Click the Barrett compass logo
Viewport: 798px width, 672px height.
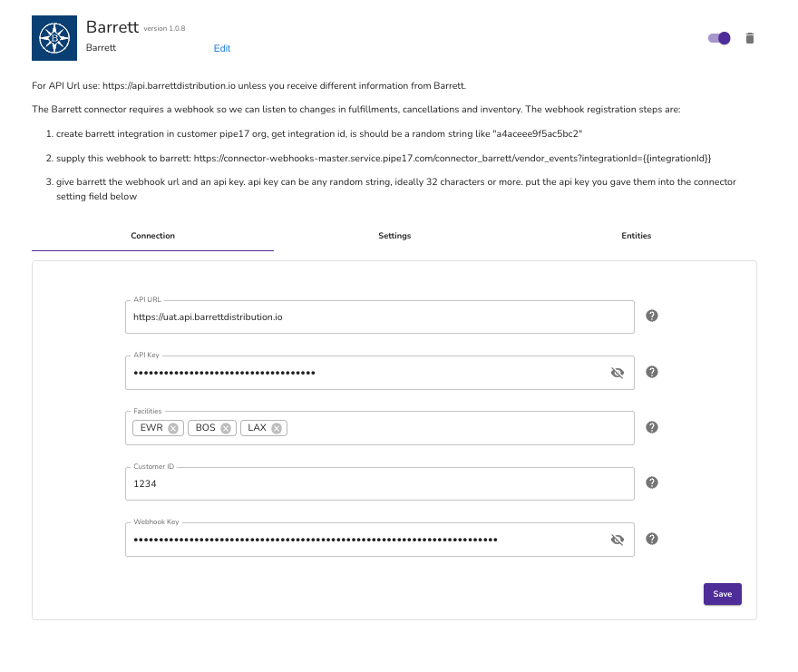54,38
